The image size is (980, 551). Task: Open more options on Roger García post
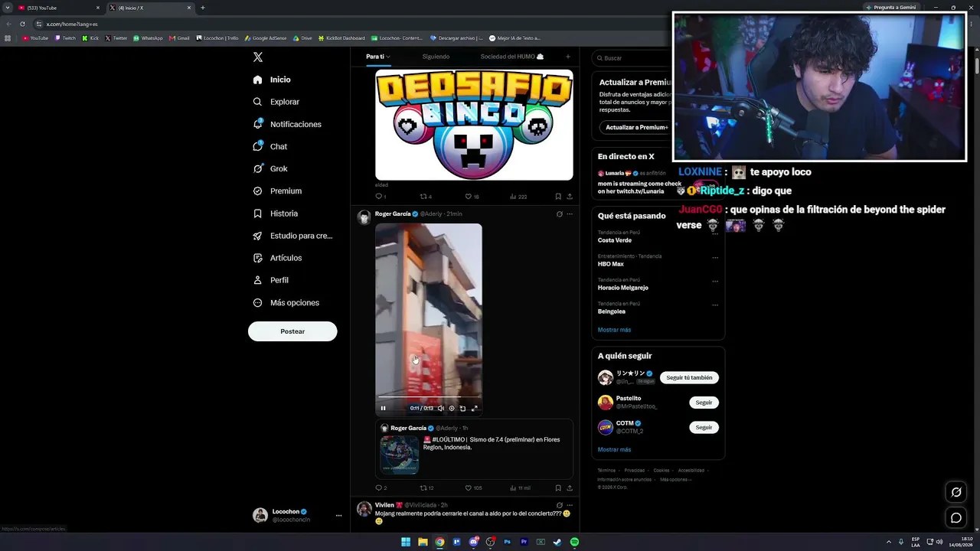[x=570, y=214]
